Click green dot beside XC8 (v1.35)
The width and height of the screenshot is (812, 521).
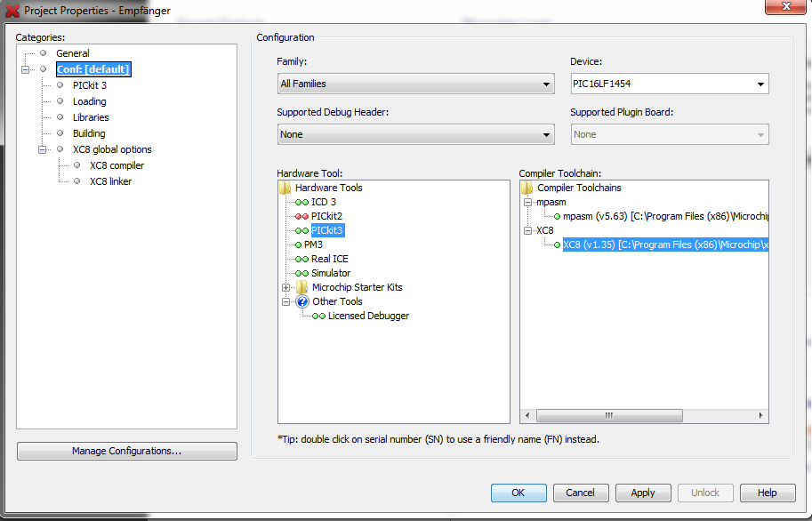[558, 245]
